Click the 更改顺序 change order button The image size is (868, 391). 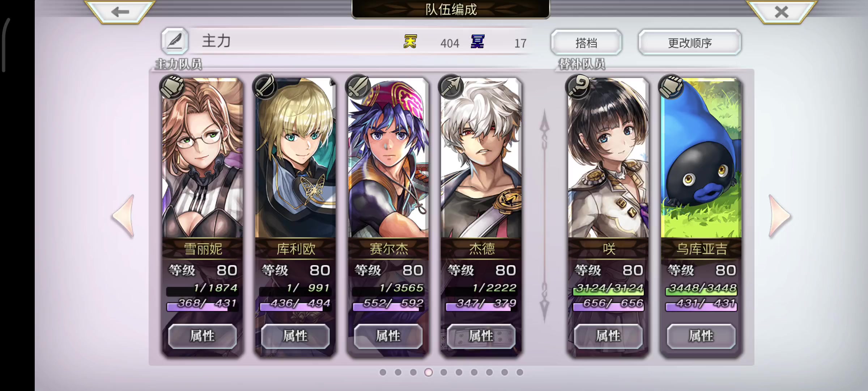690,43
